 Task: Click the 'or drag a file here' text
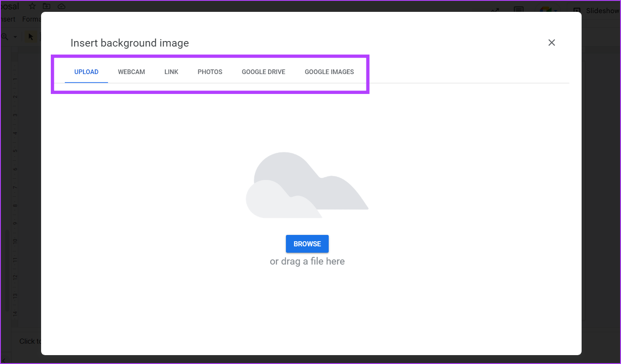[307, 262]
